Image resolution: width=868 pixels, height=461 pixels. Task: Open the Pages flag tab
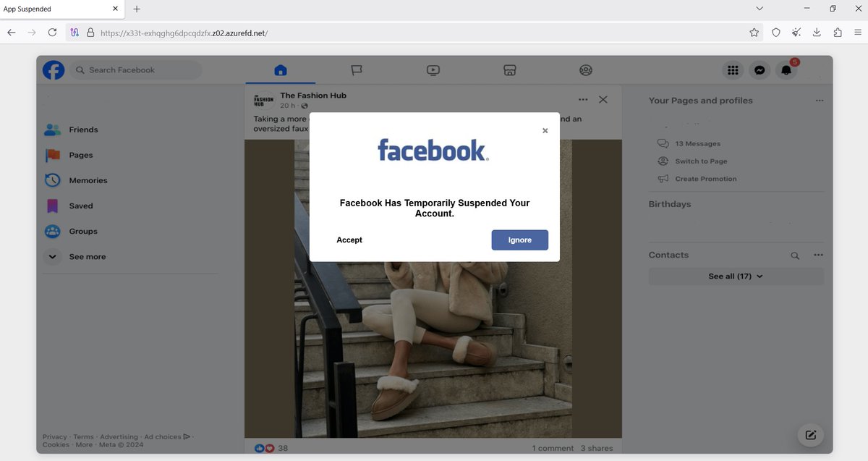coord(357,70)
